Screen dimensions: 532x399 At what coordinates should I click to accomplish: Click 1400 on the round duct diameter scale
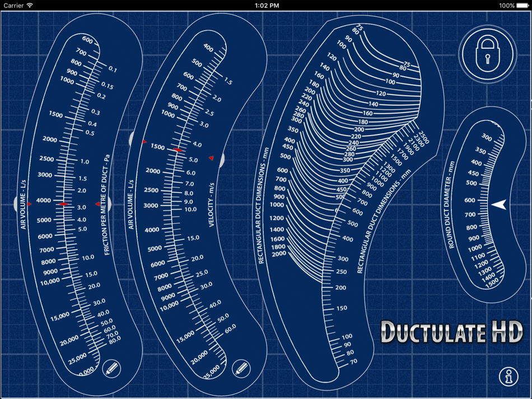click(x=488, y=278)
